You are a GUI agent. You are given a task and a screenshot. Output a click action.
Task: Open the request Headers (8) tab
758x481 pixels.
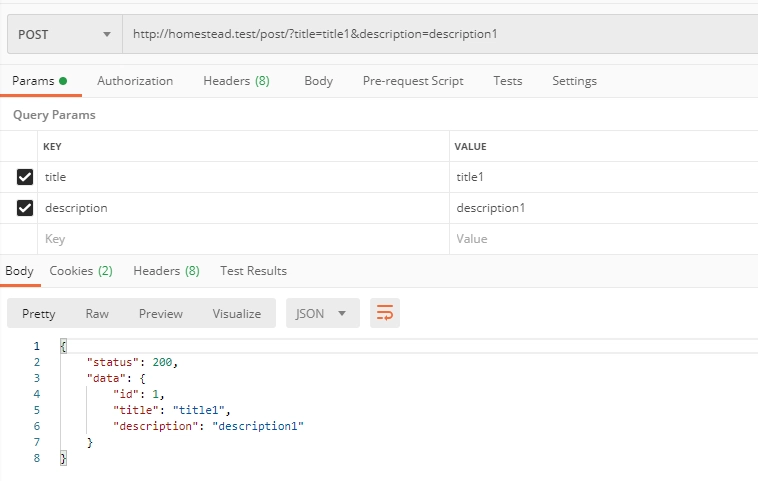(236, 81)
